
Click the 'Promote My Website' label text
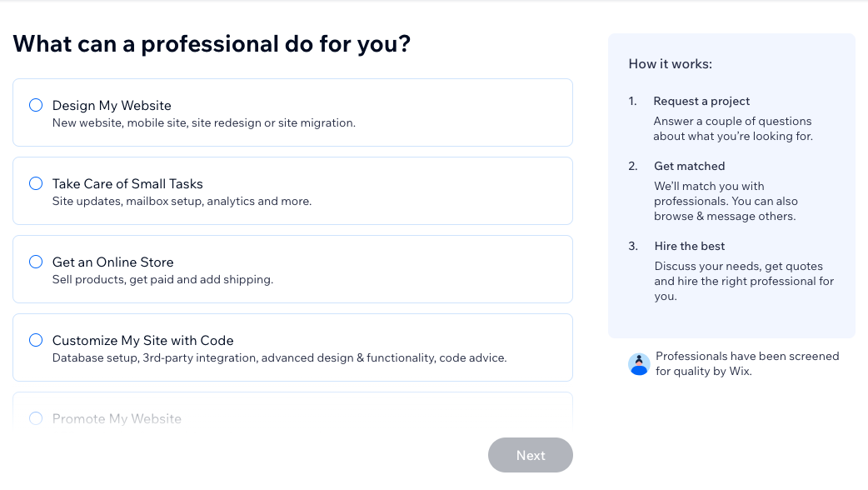(x=117, y=418)
